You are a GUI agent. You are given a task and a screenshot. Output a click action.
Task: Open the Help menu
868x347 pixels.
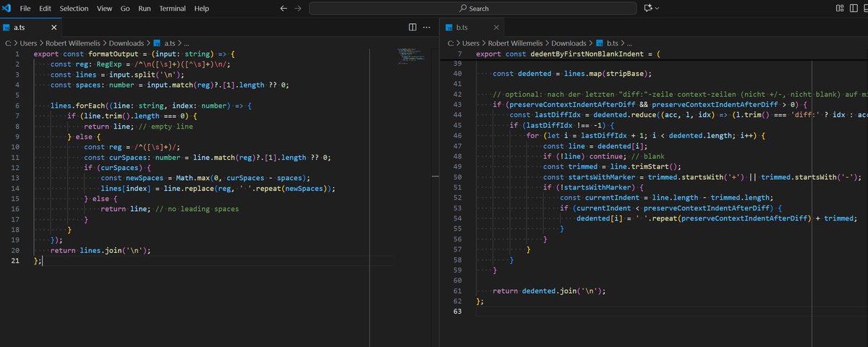(202, 9)
